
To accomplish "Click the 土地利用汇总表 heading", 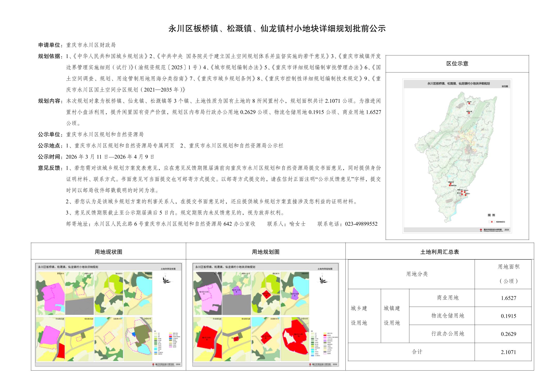I will (440, 252).
